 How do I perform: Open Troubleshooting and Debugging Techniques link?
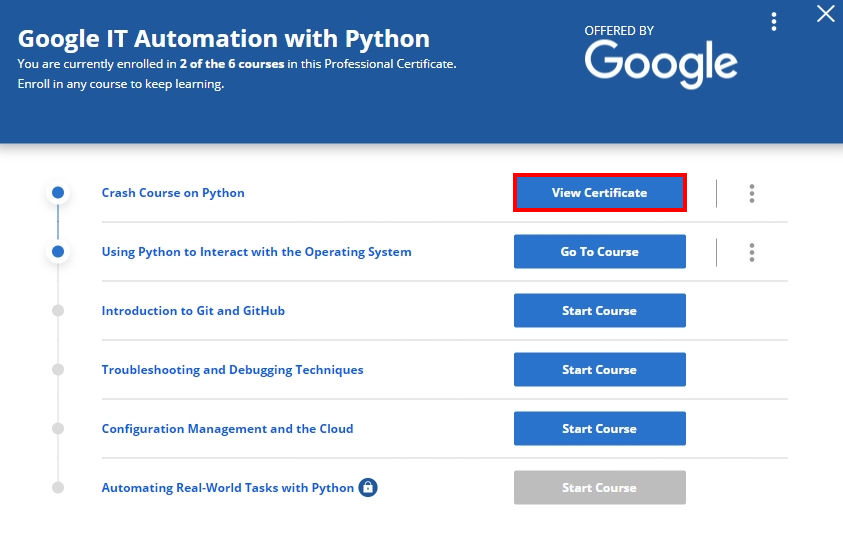[232, 370]
